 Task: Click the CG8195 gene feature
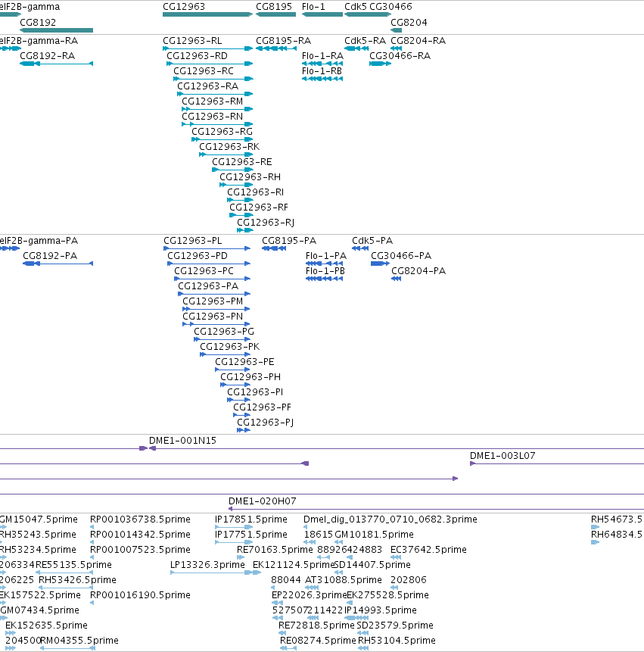click(276, 14)
